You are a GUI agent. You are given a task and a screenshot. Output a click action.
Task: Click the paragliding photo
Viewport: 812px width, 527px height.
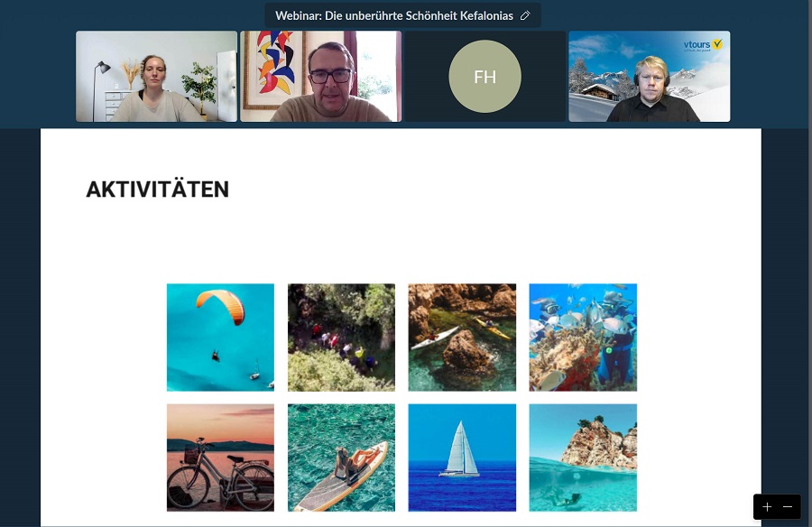(x=221, y=337)
